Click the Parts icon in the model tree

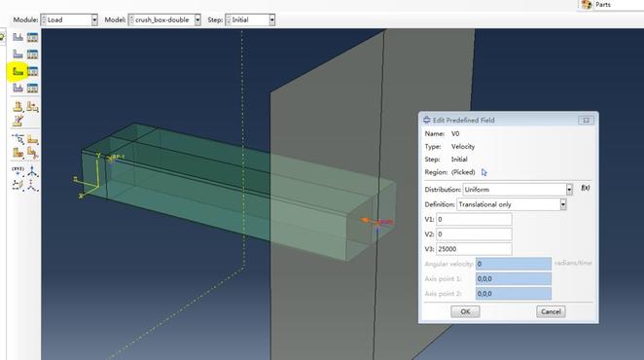click(587, 5)
